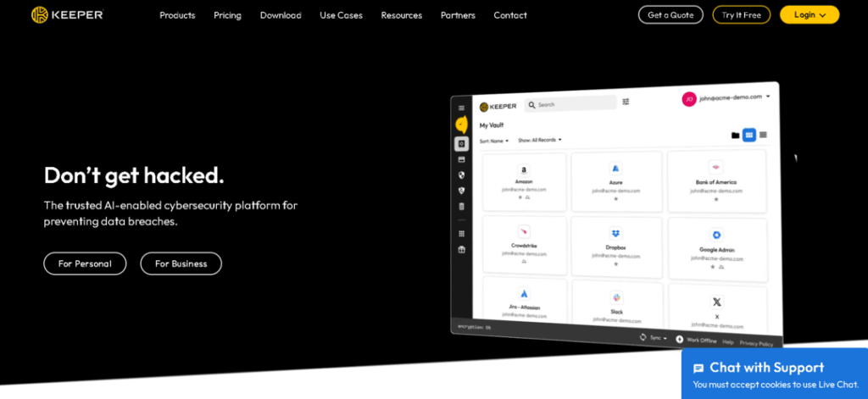Click the Try It Free button
The height and width of the screenshot is (399, 868).
point(741,15)
